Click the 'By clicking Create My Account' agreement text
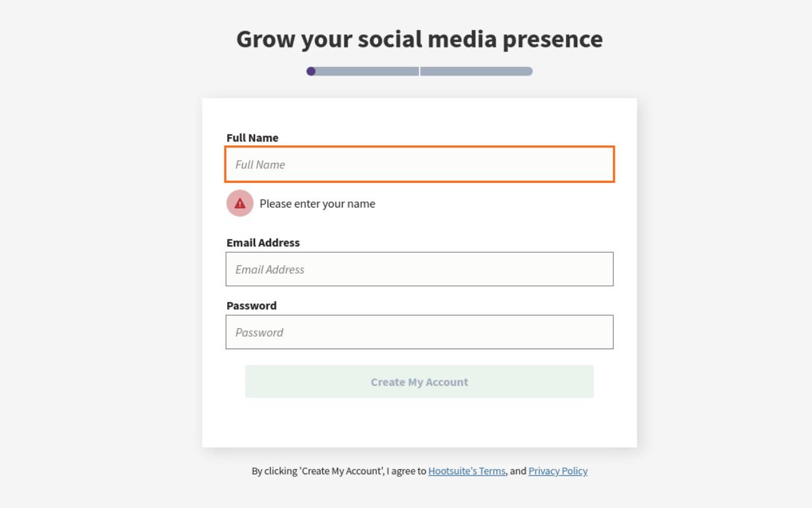This screenshot has width=812, height=508. click(x=339, y=471)
